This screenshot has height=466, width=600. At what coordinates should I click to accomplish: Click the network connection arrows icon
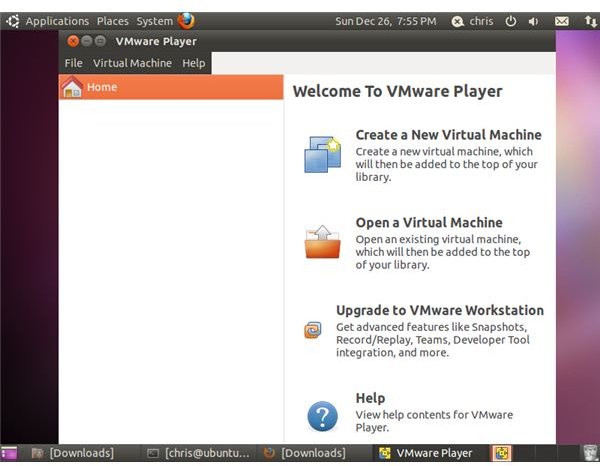(x=591, y=21)
